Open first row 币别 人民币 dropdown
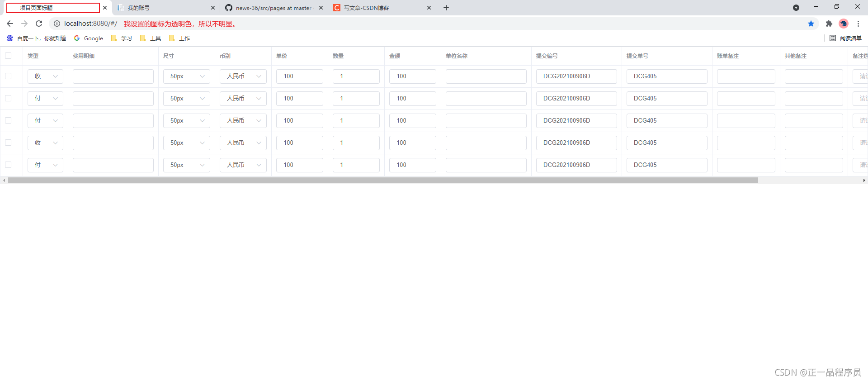Image resolution: width=868 pixels, height=381 pixels. [x=243, y=76]
